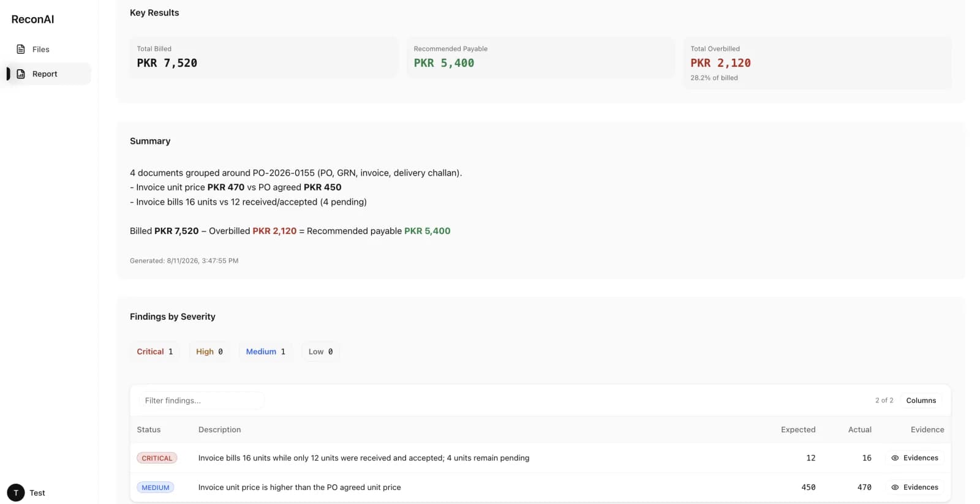Open Evidences for the units mismatch finding
980x504 pixels.
point(914,458)
